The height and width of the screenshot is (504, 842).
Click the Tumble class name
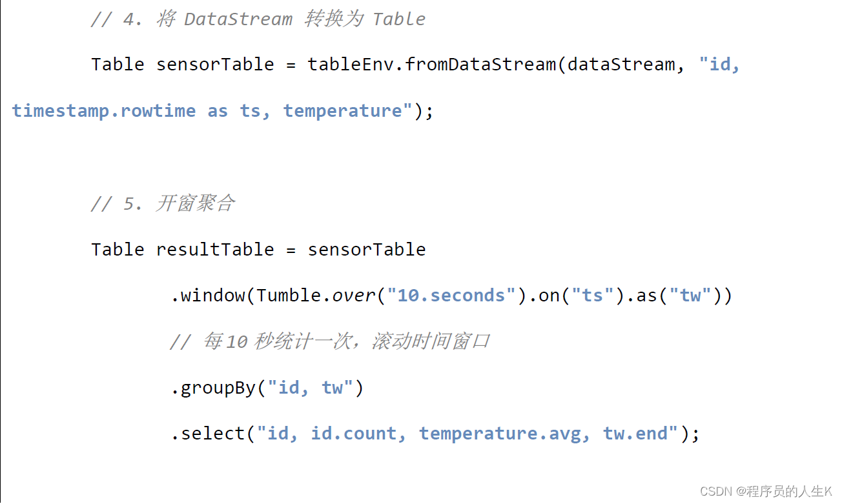(289, 296)
